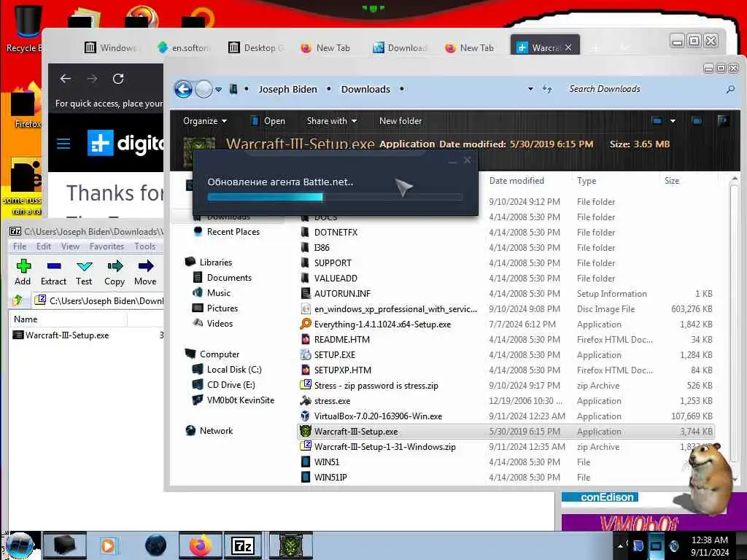Click Firefox icon on taskbar
The width and height of the screenshot is (747, 560).
[x=201, y=545]
